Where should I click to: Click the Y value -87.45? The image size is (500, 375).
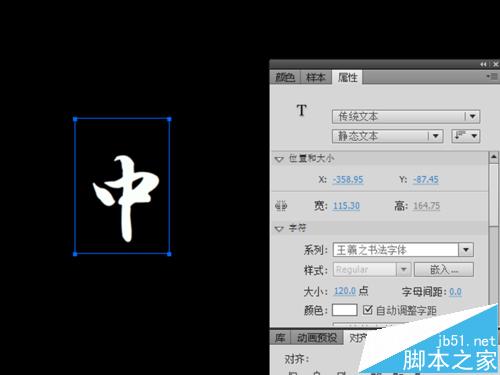(426, 180)
